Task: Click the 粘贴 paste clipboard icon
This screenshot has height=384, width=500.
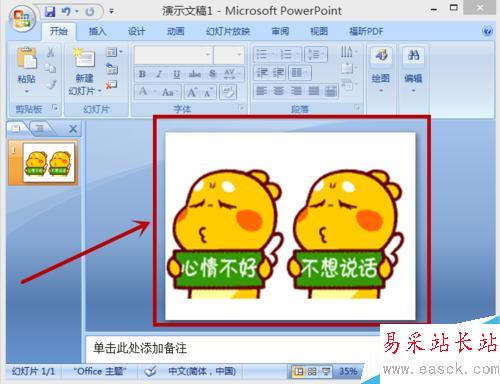Action: pyautogui.click(x=27, y=58)
